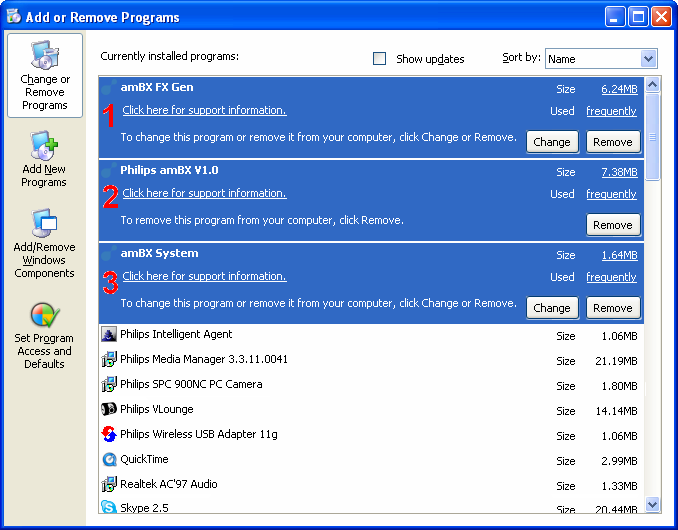Click the Philips SPC 900NC PC Camera icon

pos(109,384)
